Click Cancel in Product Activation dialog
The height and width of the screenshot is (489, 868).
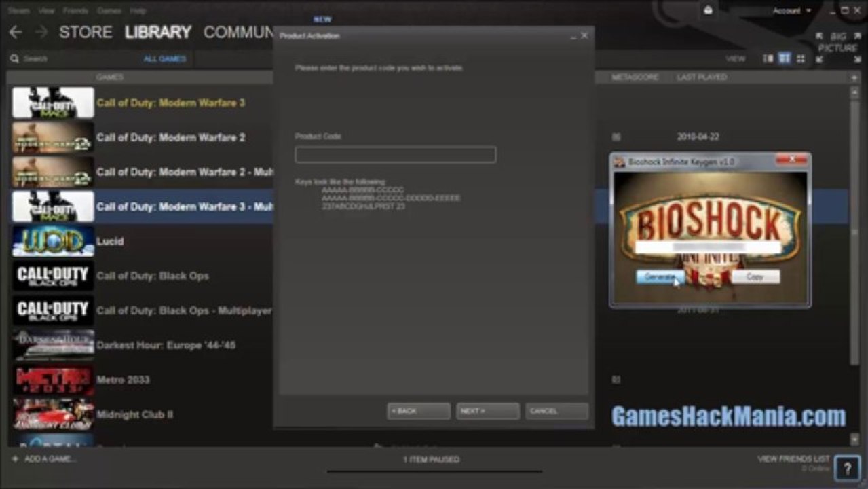[557, 411]
